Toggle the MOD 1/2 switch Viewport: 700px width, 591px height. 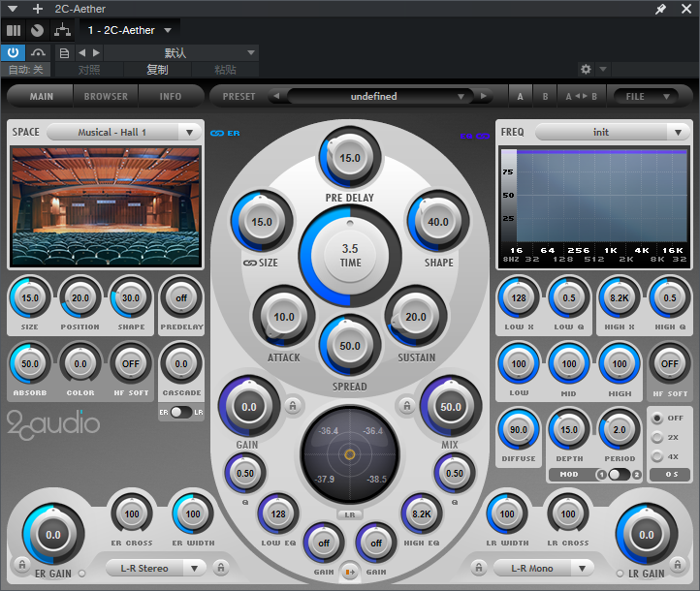pyautogui.click(x=618, y=475)
